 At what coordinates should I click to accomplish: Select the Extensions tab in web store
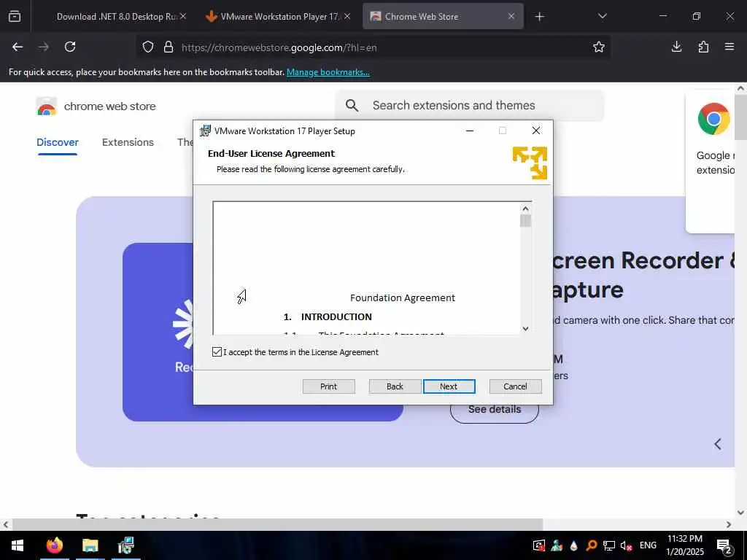click(x=128, y=142)
